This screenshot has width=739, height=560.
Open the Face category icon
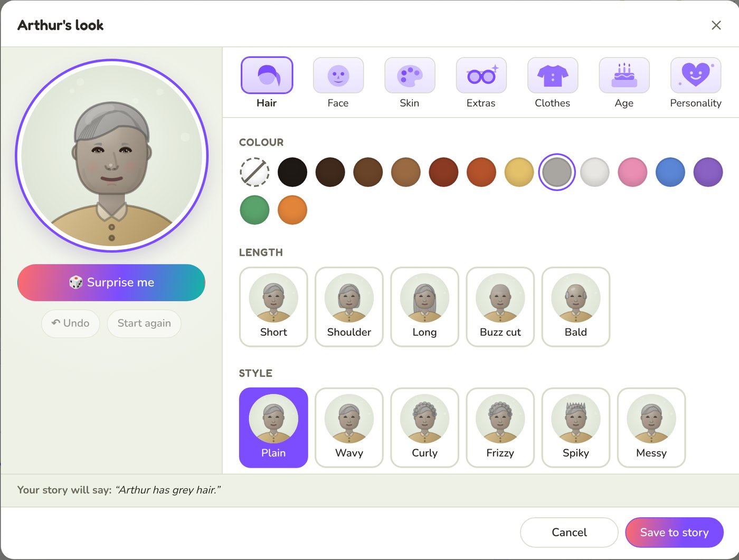[338, 75]
